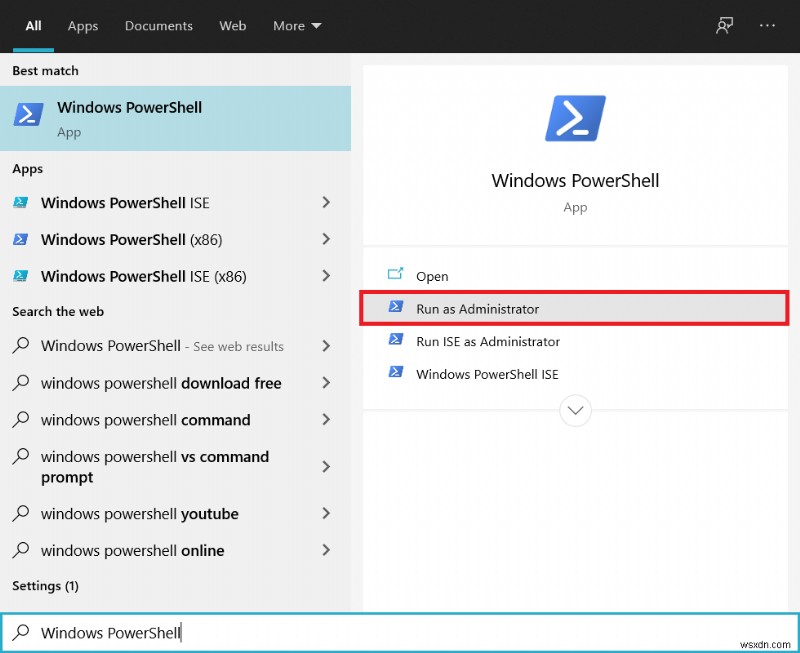Click Open under Windows PowerShell

(429, 276)
